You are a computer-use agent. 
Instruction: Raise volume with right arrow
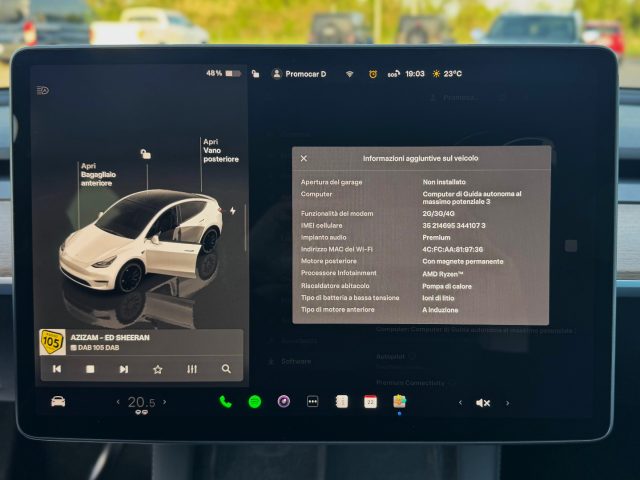[507, 403]
